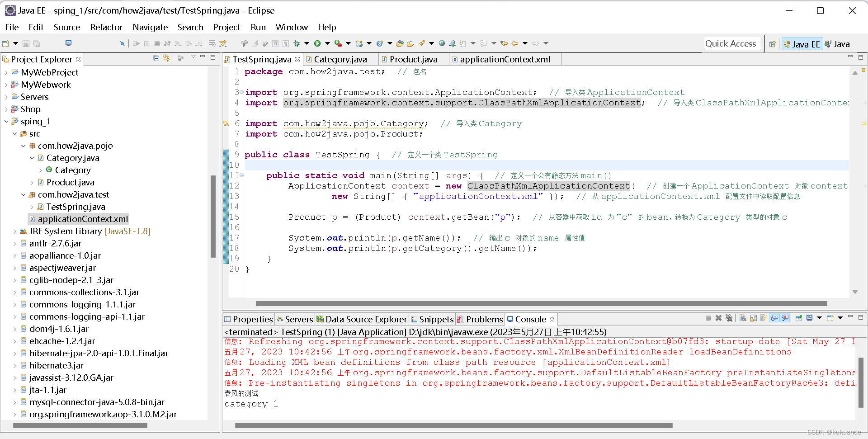Open dropdown beside Open Console icon
Image resolution: width=868 pixels, height=439 pixels.
click(x=840, y=318)
